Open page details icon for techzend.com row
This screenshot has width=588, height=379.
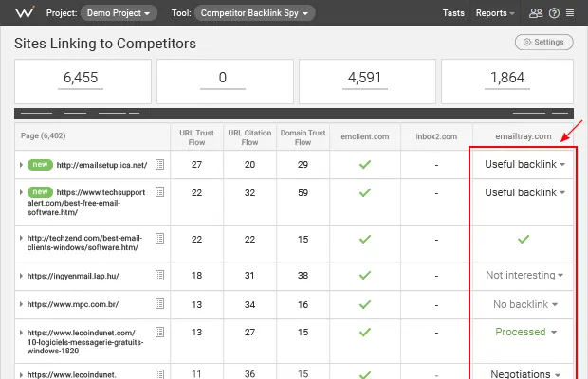(159, 238)
